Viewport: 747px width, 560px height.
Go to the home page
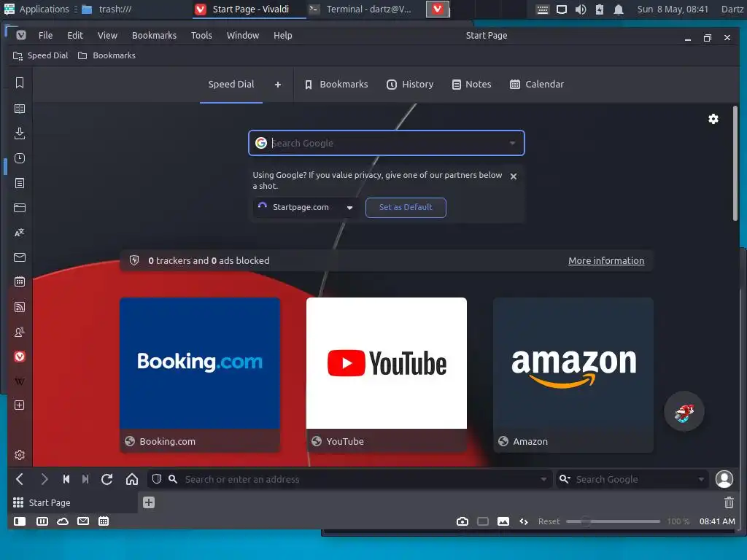coord(132,479)
